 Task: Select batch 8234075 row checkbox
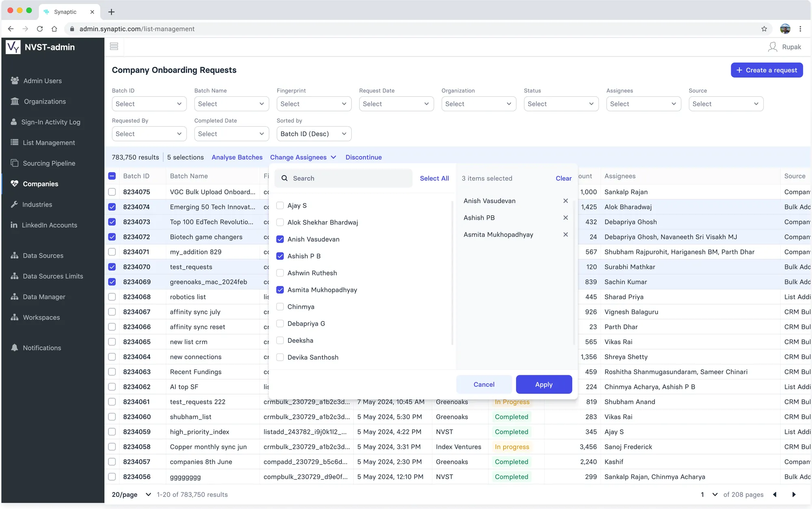click(x=112, y=192)
